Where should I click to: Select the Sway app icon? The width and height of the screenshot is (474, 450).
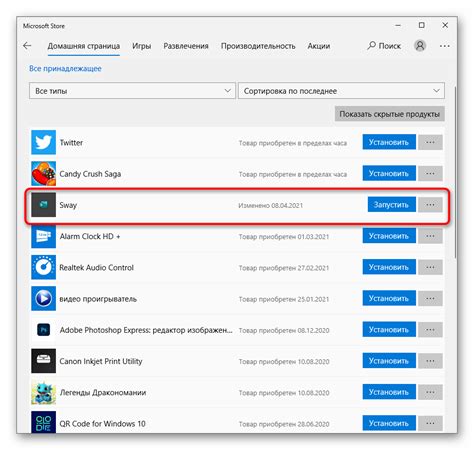tap(43, 205)
